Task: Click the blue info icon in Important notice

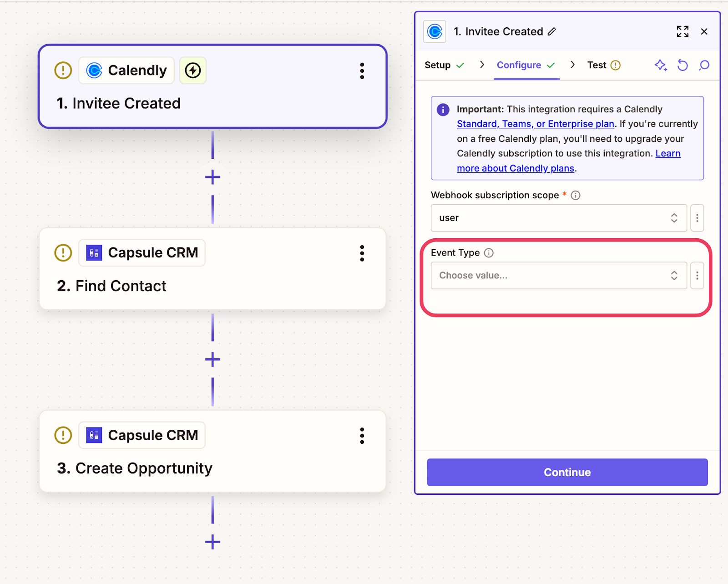Action: pos(443,110)
